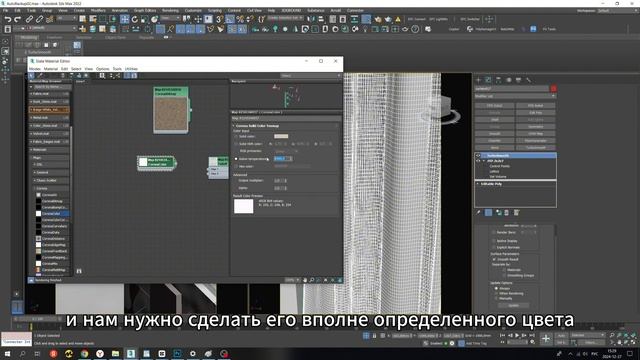
Task: Click the Undo arrow in main toolbar
Action: (7, 19)
